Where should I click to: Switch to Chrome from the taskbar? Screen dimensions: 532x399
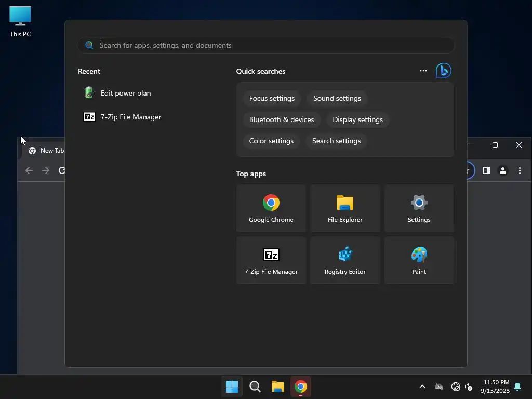coord(301,387)
